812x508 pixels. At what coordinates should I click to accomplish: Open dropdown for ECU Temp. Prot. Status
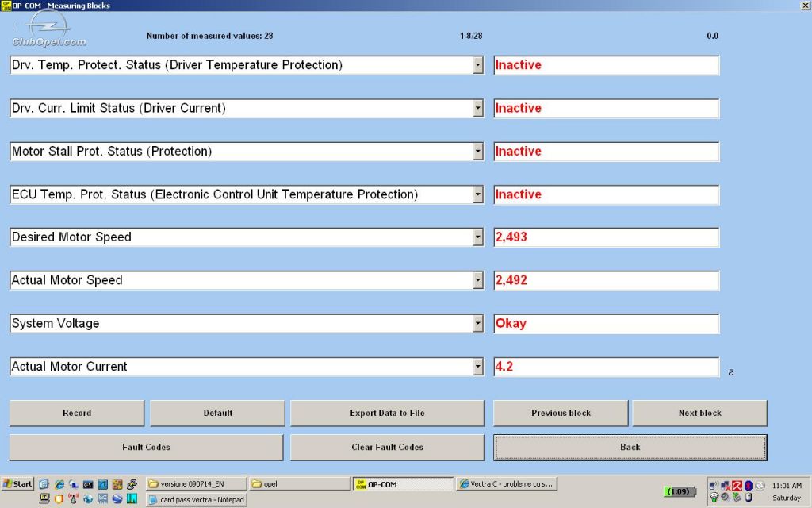478,194
